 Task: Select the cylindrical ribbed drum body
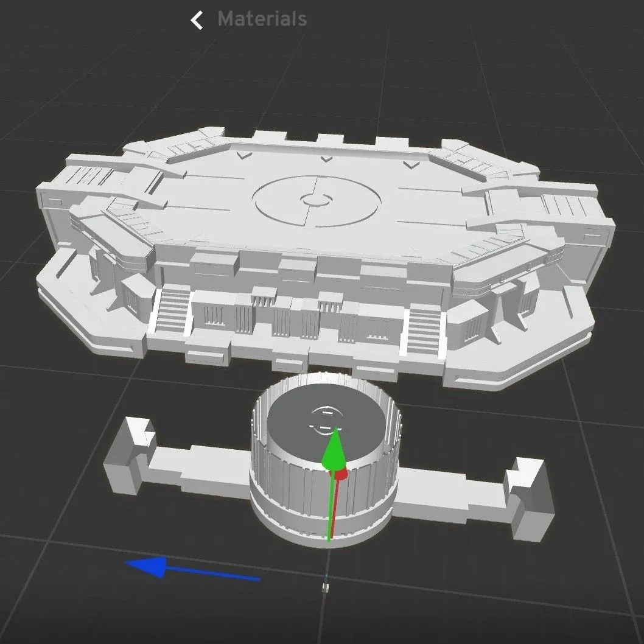324,460
